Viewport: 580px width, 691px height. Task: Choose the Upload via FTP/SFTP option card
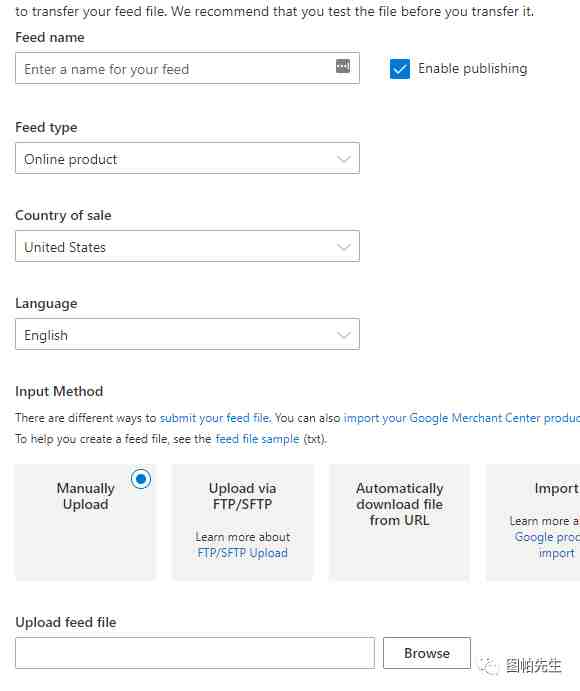[242, 522]
